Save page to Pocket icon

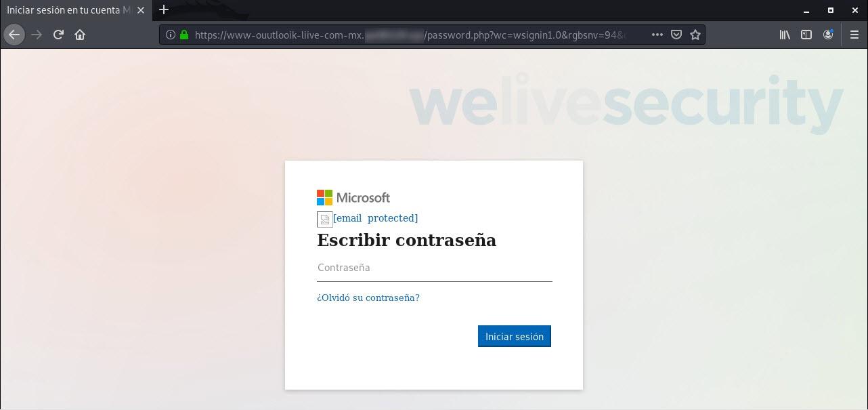676,35
